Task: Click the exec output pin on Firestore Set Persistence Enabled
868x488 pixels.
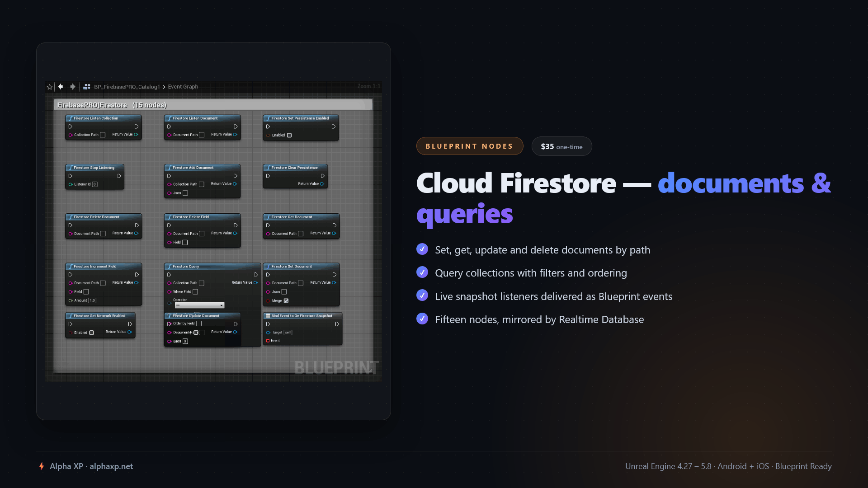Action: coord(334,127)
